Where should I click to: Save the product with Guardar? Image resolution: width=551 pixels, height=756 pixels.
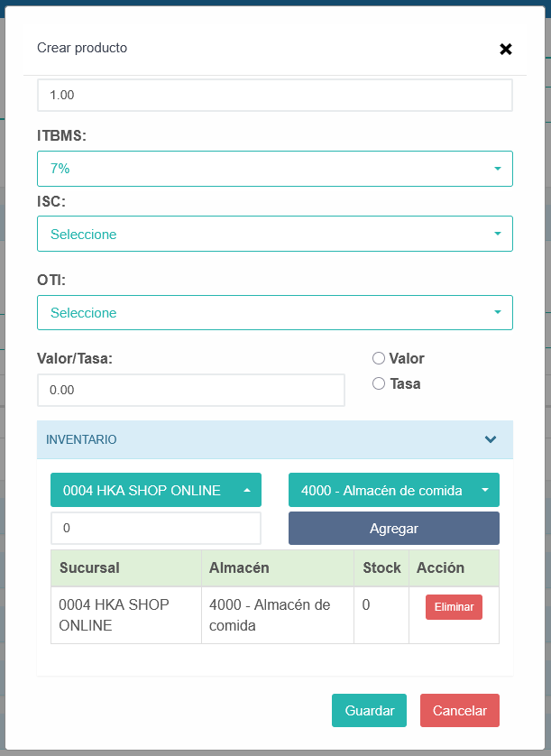pyautogui.click(x=369, y=710)
